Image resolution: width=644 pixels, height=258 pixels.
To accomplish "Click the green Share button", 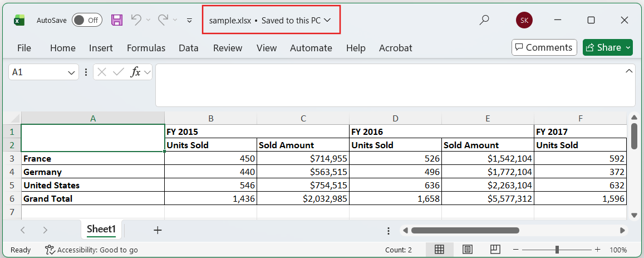I will tap(607, 47).
